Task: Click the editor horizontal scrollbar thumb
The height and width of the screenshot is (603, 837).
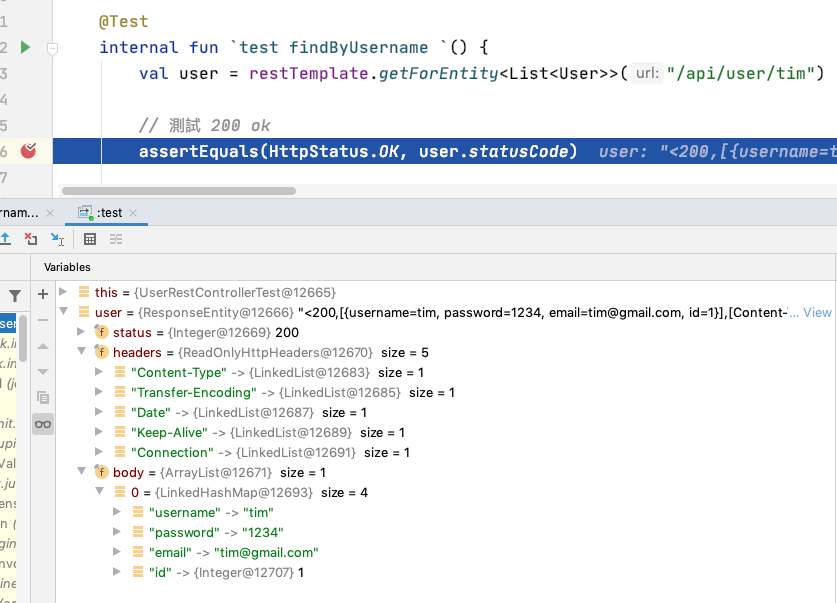Action: point(179,191)
